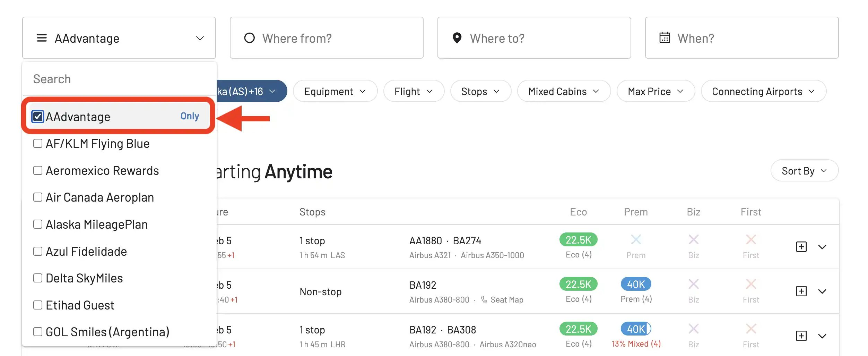
Task: Check the AF/KLM Flying Blue checkbox
Action: 37,143
